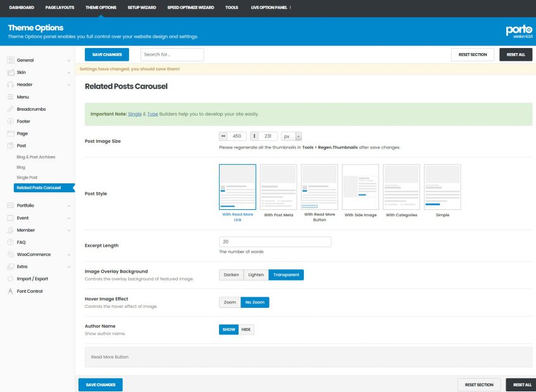The height and width of the screenshot is (392, 536).
Task: Open FAQ via question mark icon
Action: point(10,242)
